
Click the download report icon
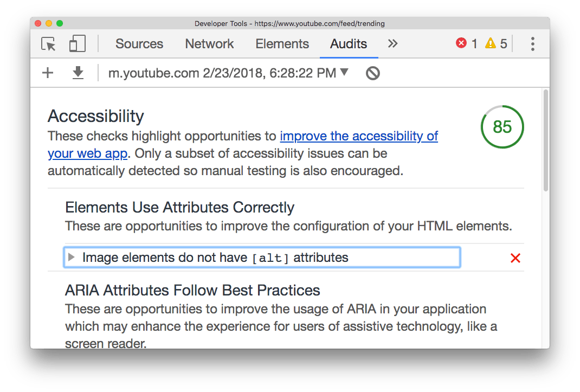coord(78,73)
